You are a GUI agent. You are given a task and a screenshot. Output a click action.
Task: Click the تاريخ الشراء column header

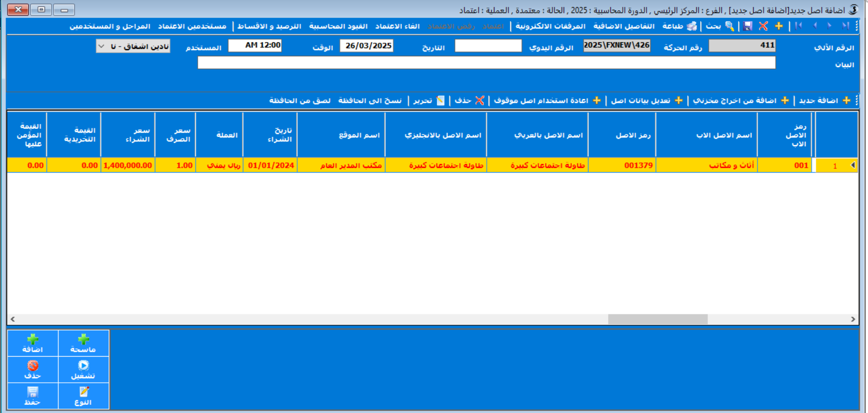click(270, 135)
